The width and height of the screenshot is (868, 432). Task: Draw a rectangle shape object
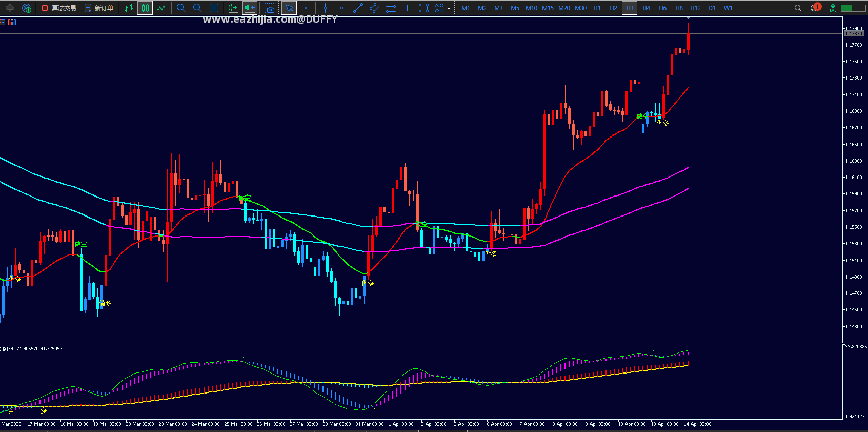coord(423,8)
